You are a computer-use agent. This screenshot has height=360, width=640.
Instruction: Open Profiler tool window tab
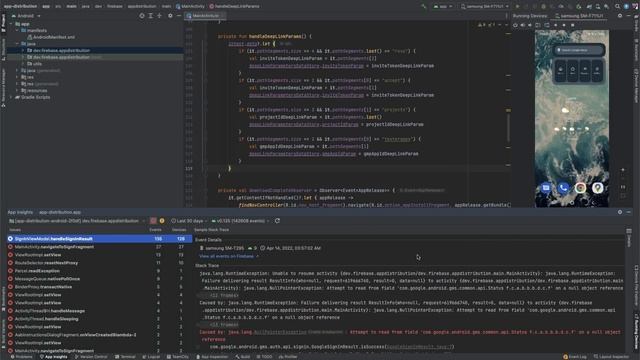point(288,357)
